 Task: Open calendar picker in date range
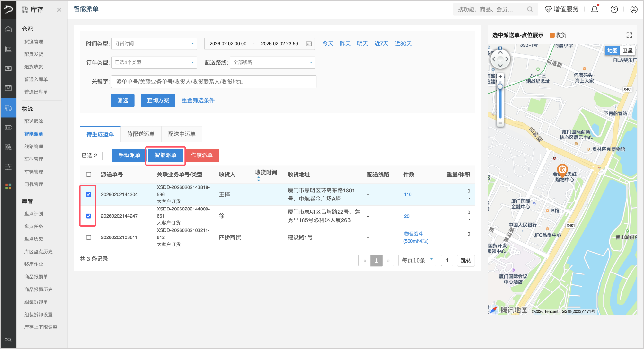(309, 44)
